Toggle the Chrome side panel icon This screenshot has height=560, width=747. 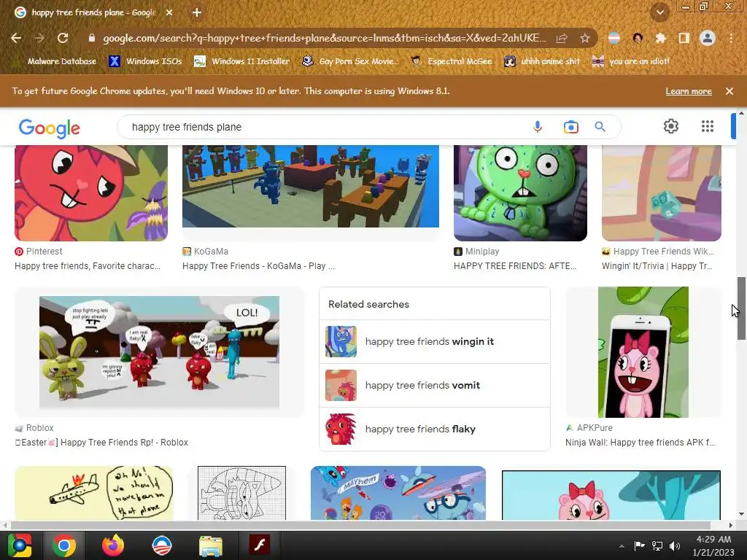pyautogui.click(x=684, y=38)
